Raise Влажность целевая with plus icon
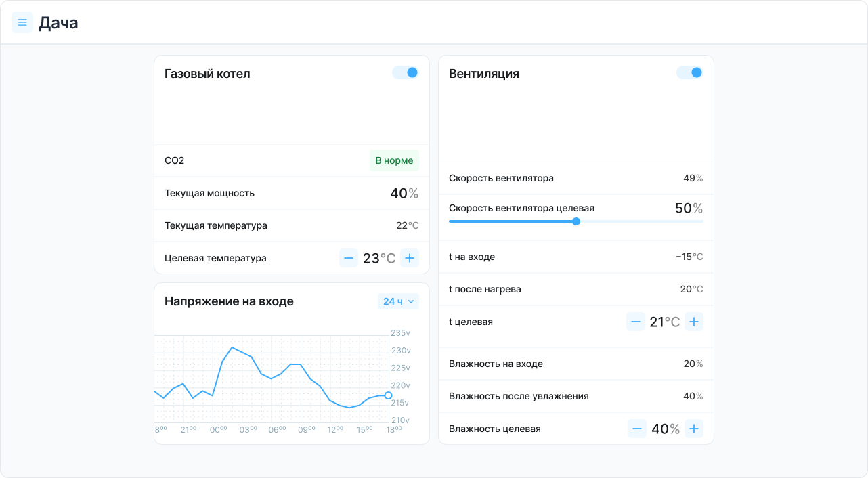Screen dimensions: 868x478 [x=694, y=429]
